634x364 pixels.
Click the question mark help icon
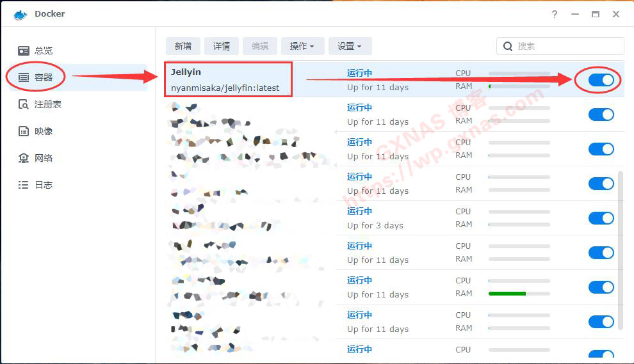coord(555,14)
